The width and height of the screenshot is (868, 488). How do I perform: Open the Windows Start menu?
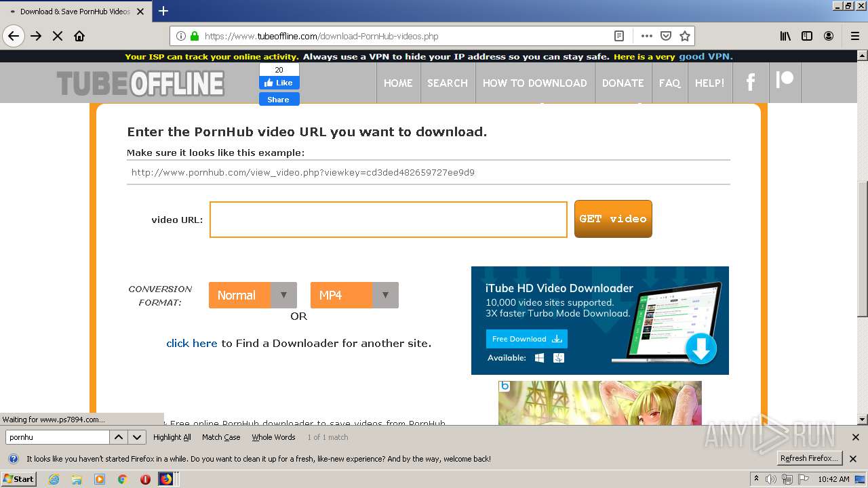click(x=19, y=479)
